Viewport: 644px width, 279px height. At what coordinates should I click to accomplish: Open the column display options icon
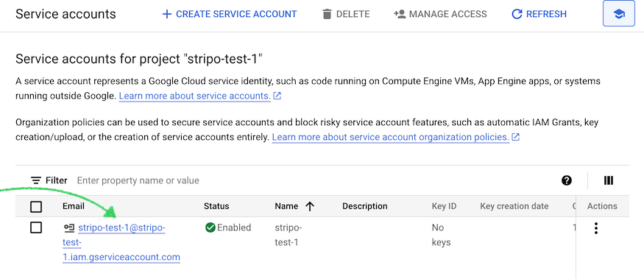609,180
